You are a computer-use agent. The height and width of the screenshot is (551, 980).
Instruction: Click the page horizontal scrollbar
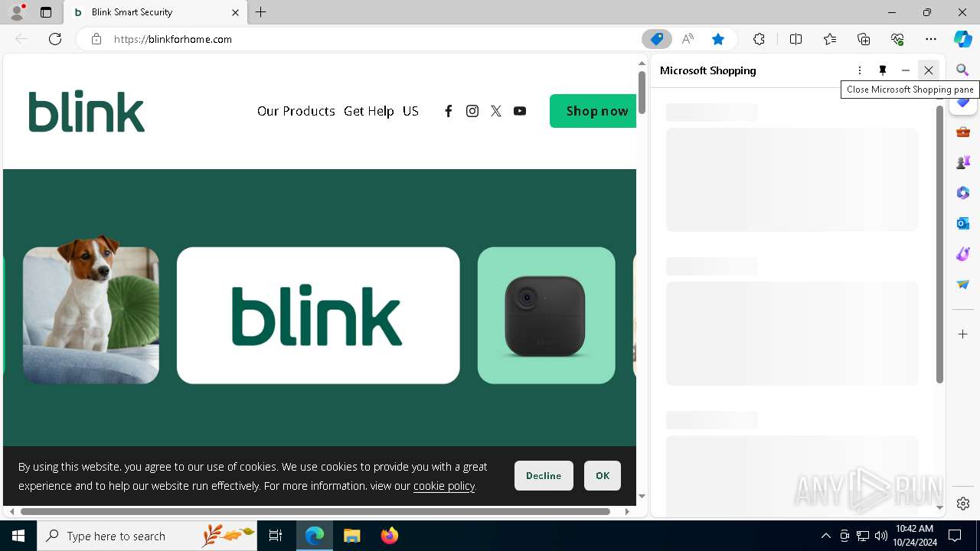[x=315, y=511]
